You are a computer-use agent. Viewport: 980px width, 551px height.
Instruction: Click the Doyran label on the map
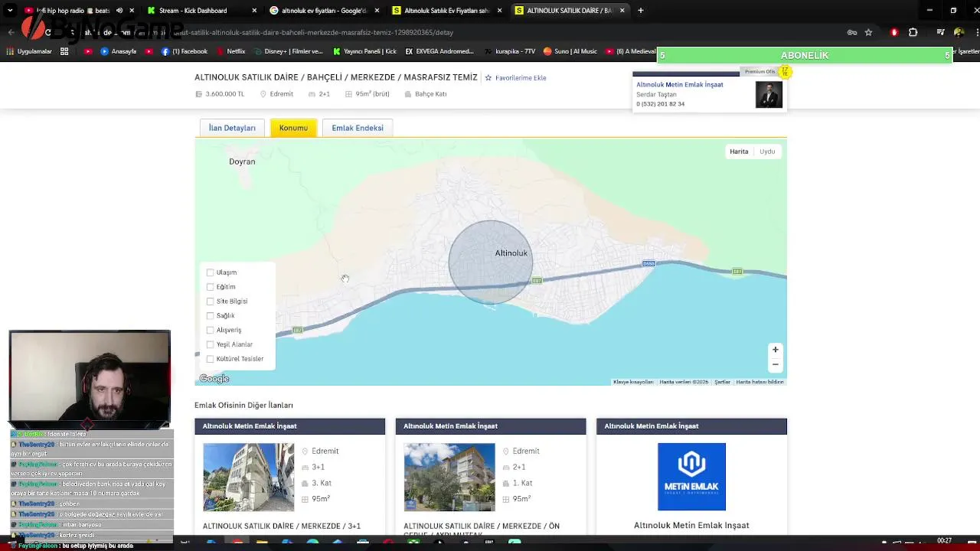pyautogui.click(x=242, y=161)
